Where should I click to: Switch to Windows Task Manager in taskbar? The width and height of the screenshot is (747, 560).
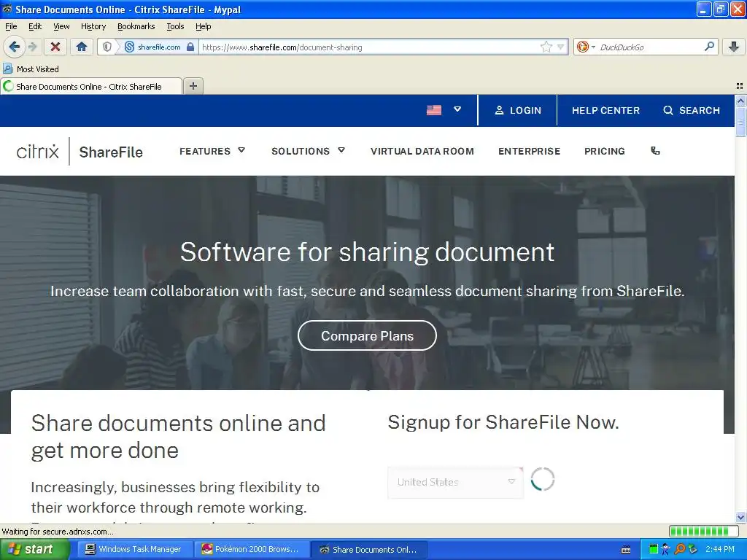134,550
